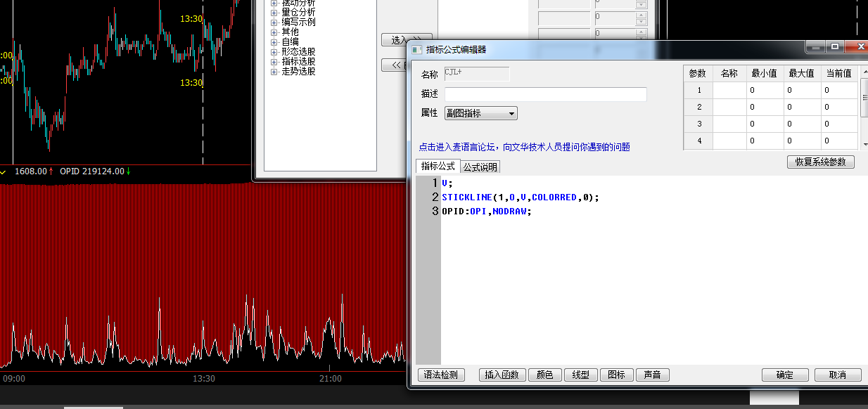This screenshot has height=409, width=868.
Task: Click the 名称 cell of parameter row 4
Action: [729, 141]
